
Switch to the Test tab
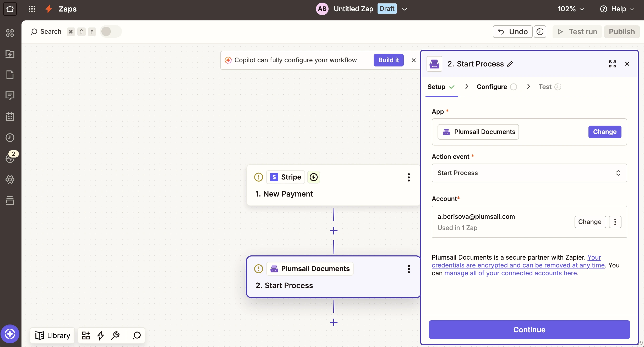550,87
